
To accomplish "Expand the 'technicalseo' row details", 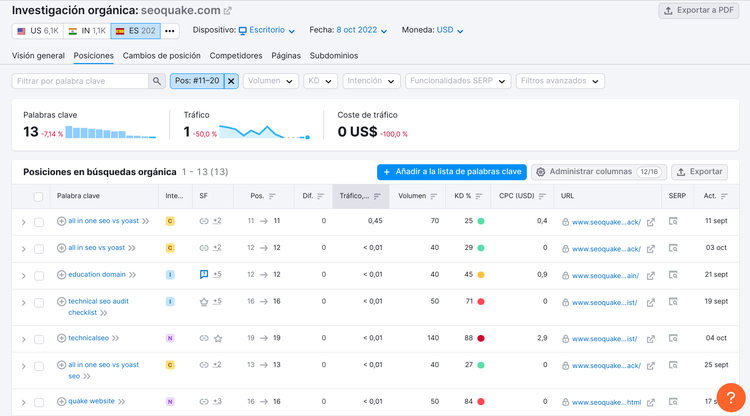I will [23, 339].
